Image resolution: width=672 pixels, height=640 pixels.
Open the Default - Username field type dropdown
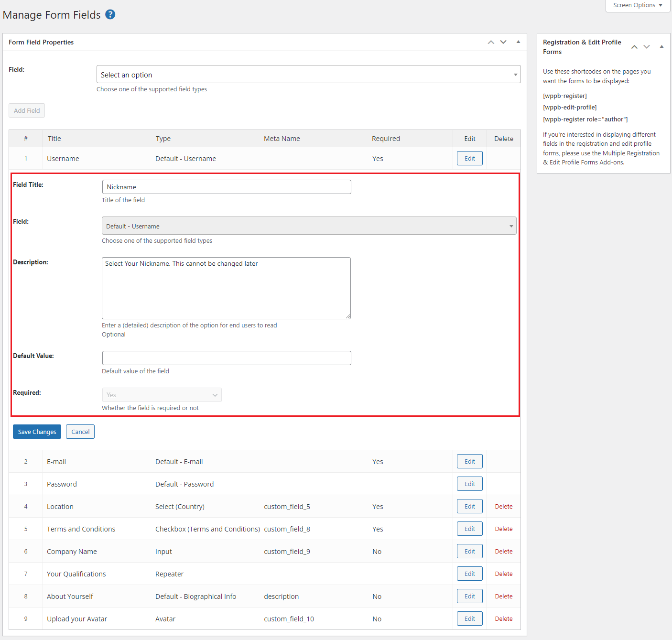(309, 226)
